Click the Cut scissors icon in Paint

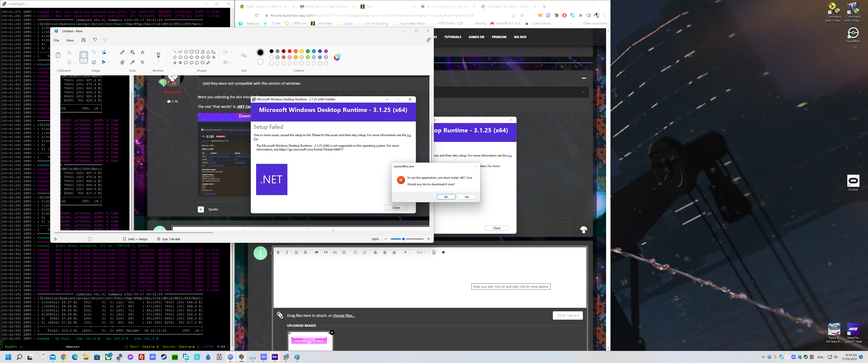[69, 52]
